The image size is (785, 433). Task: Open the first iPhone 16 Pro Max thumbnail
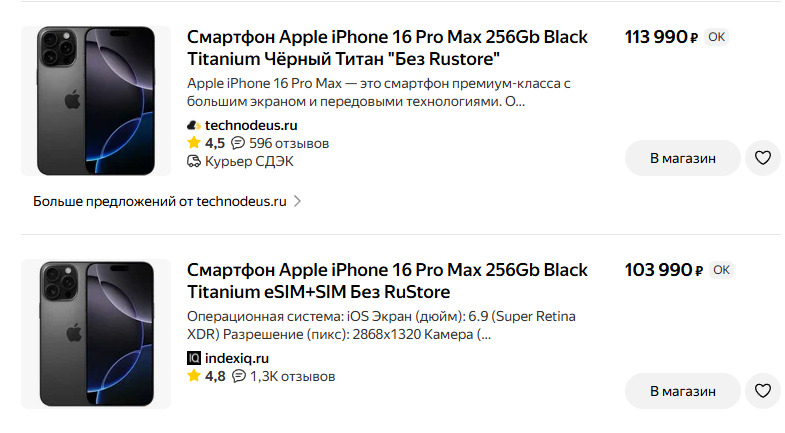point(96,101)
